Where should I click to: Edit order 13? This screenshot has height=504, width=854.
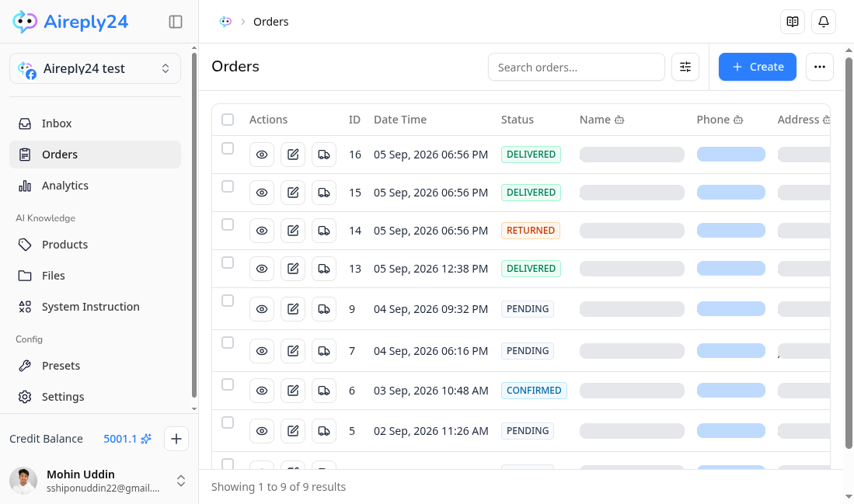[x=293, y=269]
